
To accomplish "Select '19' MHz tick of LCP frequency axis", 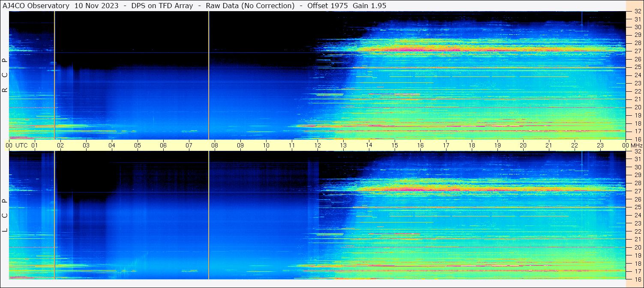I will (x=637, y=255).
